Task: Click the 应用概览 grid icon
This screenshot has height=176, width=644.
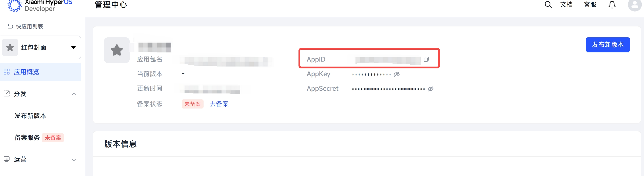Action: tap(6, 72)
